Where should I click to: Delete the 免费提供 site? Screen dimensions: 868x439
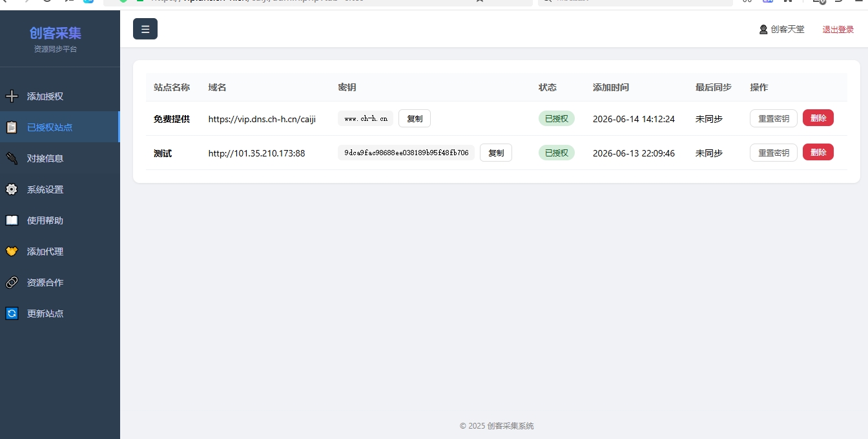point(818,118)
